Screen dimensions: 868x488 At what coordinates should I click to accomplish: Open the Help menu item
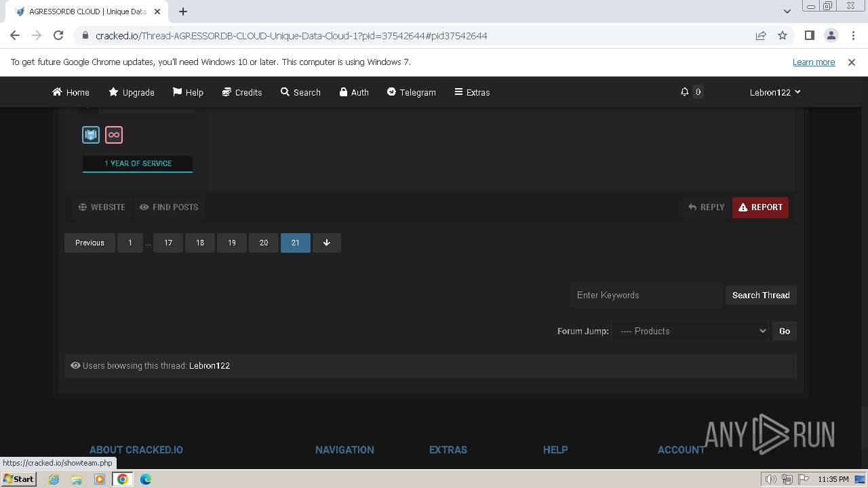pyautogui.click(x=188, y=92)
